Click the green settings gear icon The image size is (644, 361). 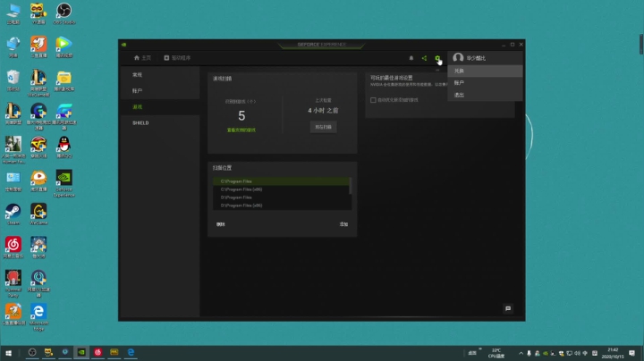tap(437, 58)
